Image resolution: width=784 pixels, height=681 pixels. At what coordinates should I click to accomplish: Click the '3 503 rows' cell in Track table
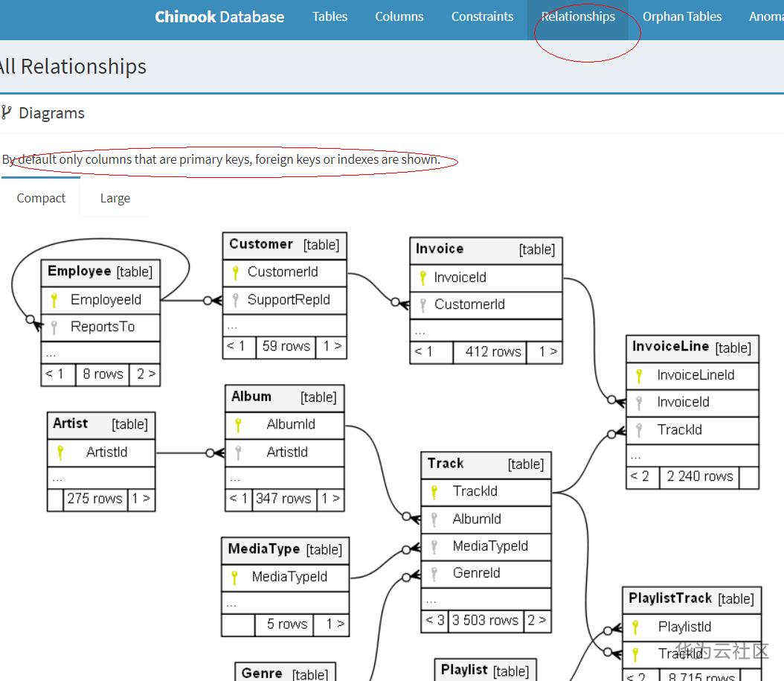(x=486, y=621)
